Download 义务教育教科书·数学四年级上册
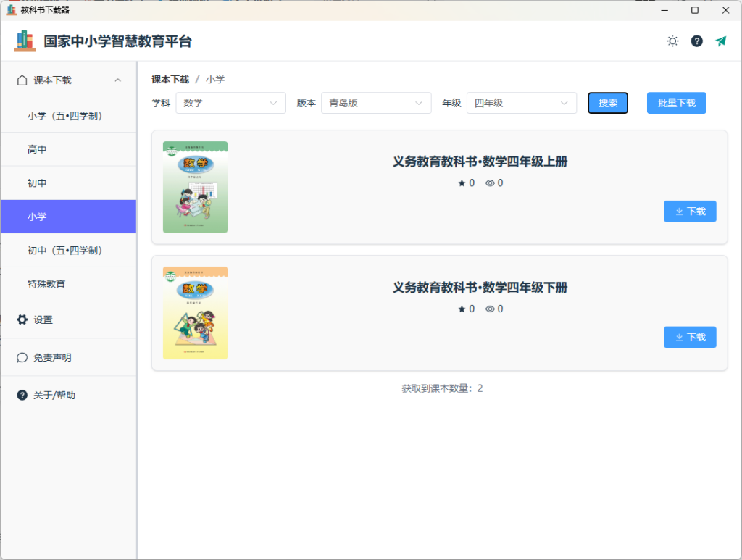 click(689, 211)
